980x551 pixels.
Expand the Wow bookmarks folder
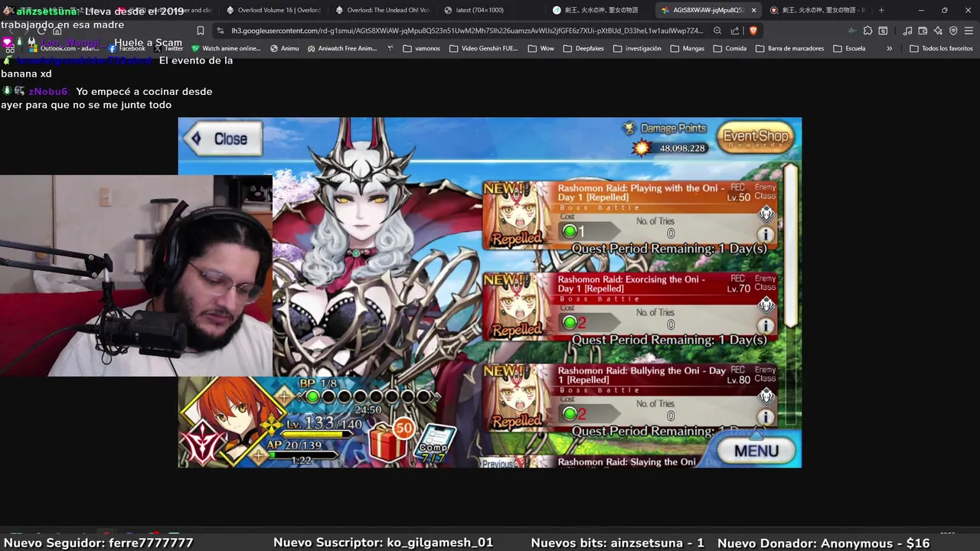[x=541, y=48]
